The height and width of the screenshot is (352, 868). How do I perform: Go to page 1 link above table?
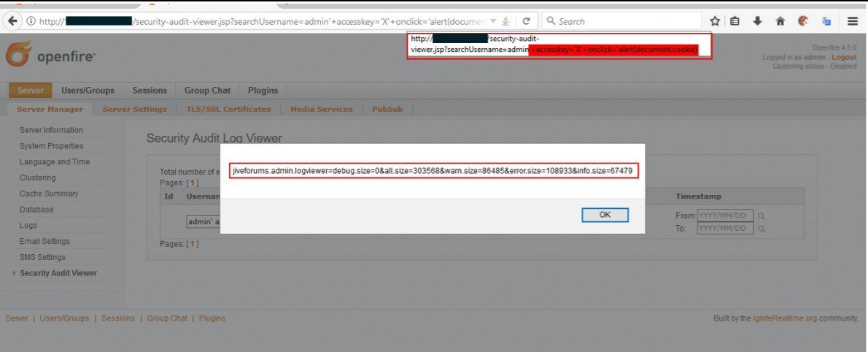click(x=194, y=183)
